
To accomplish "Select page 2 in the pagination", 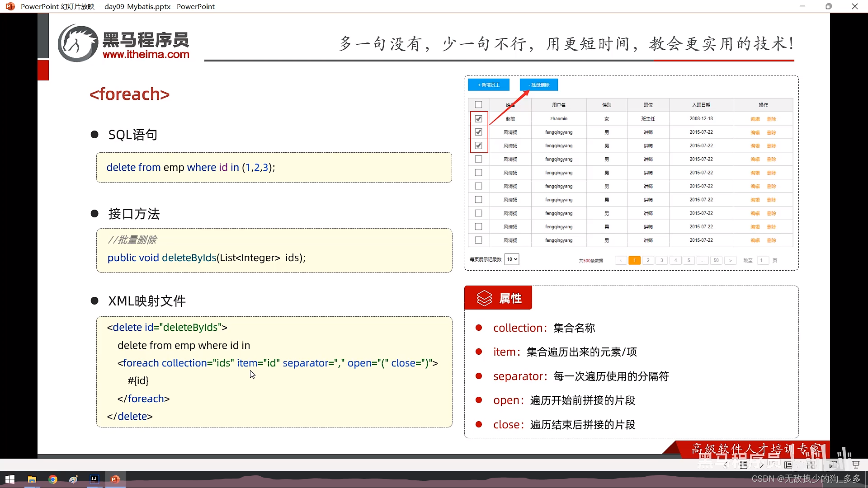I will (648, 260).
